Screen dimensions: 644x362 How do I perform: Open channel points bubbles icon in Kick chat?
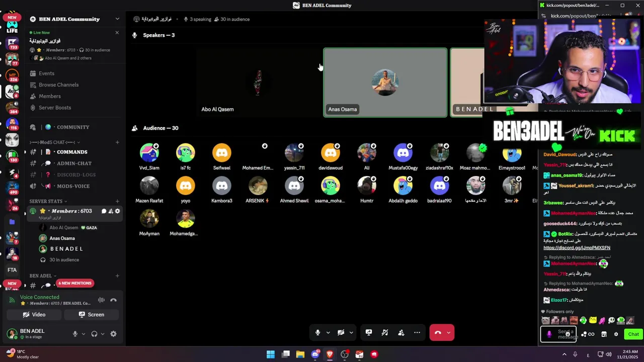pos(584,334)
